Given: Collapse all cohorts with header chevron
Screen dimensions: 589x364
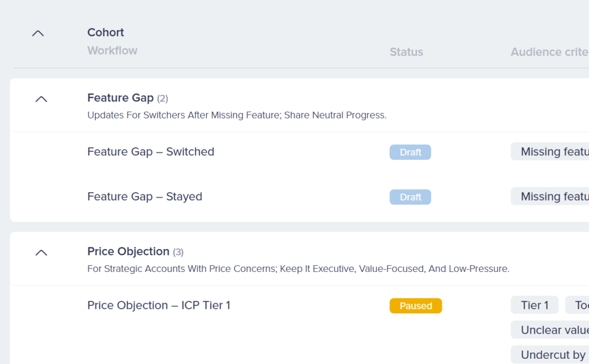Looking at the screenshot, I should pos(38,33).
